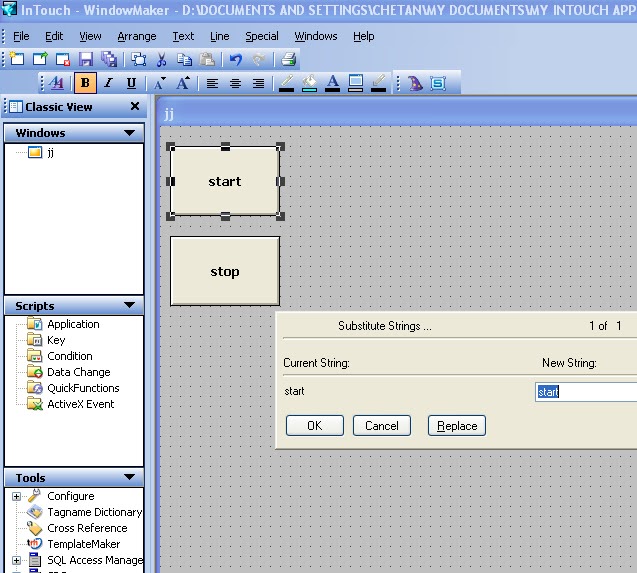Open the Window Color tool

tap(355, 83)
